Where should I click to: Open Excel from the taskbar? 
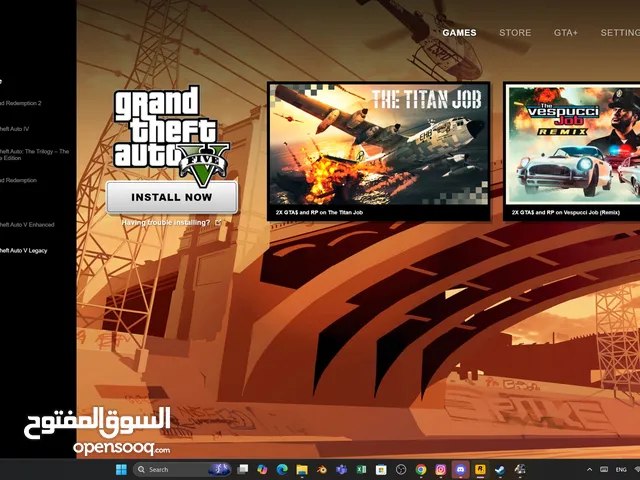tap(361, 469)
